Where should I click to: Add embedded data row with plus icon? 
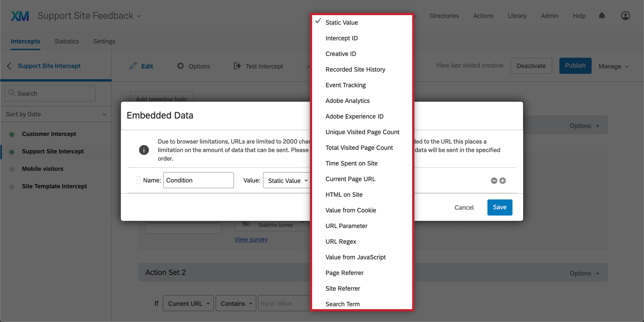503,181
